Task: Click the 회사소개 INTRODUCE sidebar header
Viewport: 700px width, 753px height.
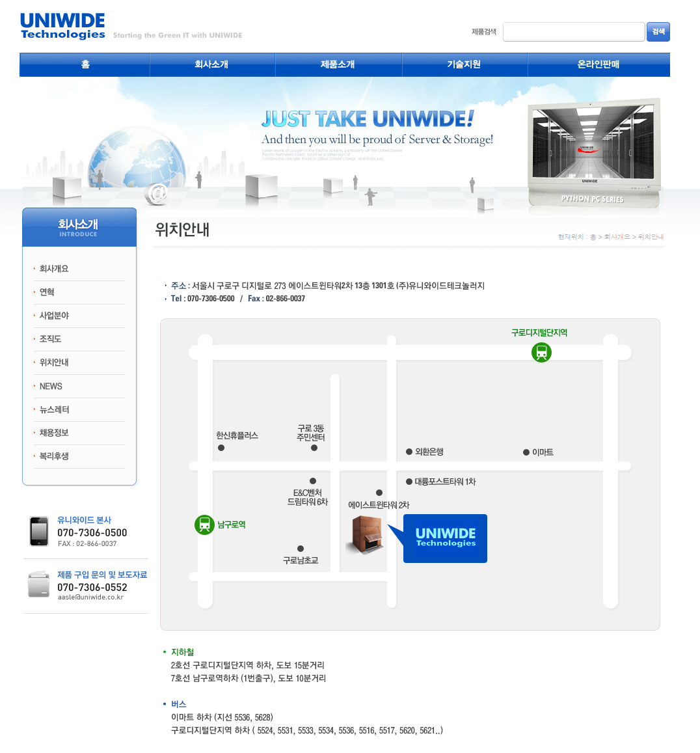Action: 79,228
